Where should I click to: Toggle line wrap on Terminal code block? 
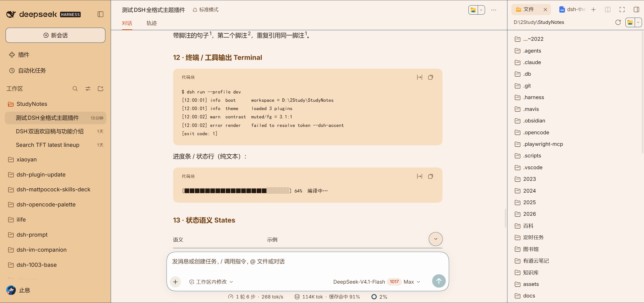click(x=420, y=77)
